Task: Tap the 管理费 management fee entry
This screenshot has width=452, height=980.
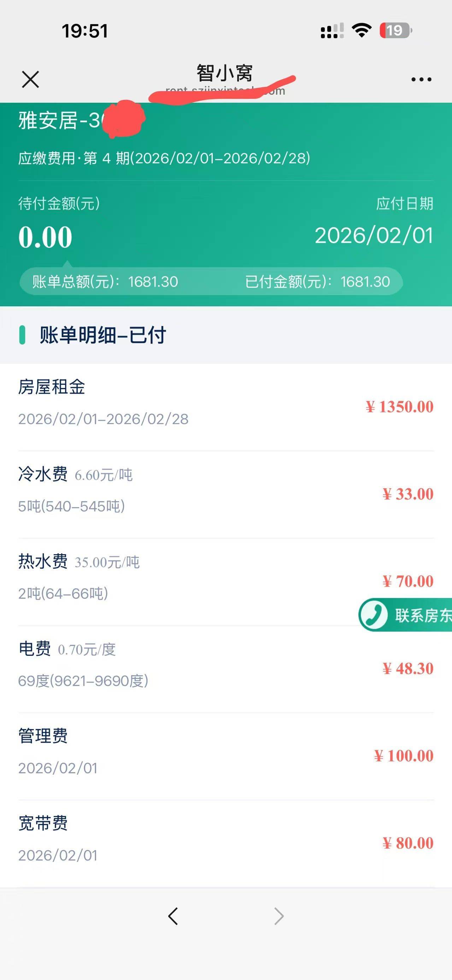Action: [226, 756]
